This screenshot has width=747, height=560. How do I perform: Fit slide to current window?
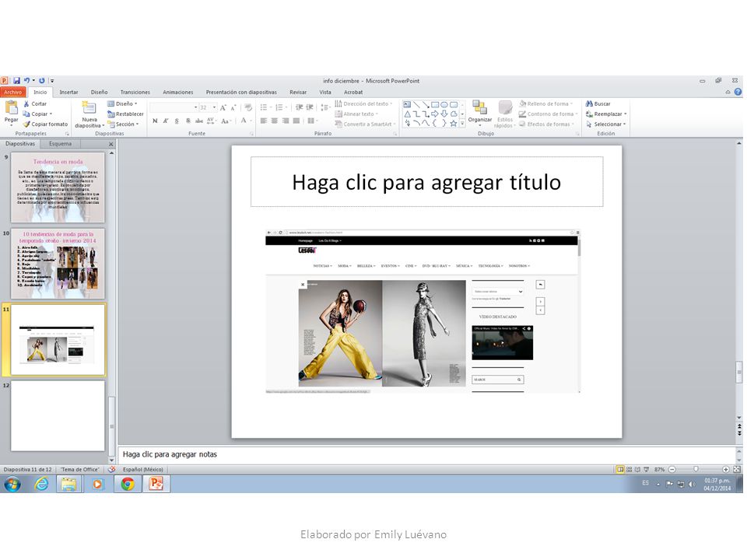(737, 470)
